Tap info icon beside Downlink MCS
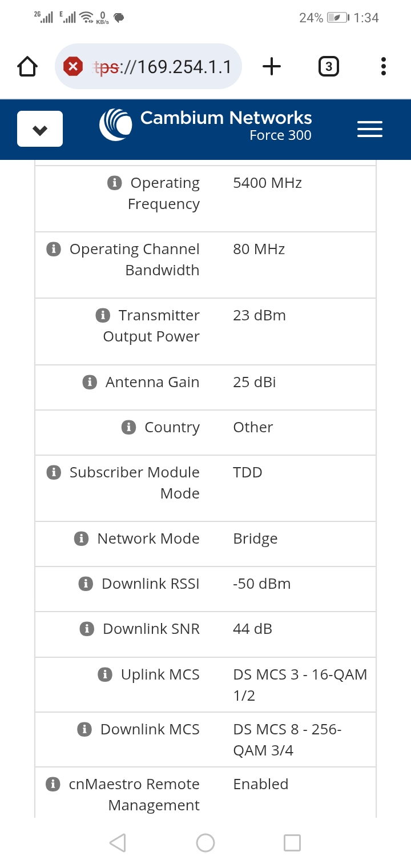This screenshot has height=868, width=411. click(x=84, y=729)
